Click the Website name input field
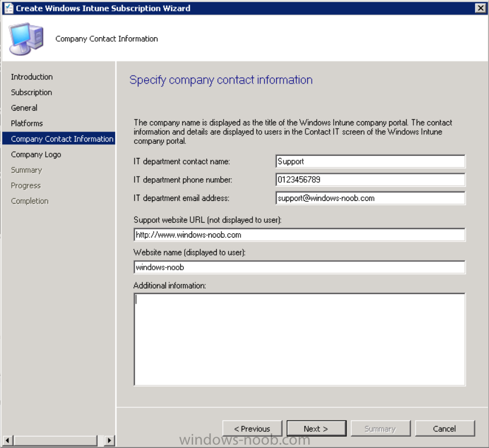Viewport: 489px width, 448px height. [299, 267]
